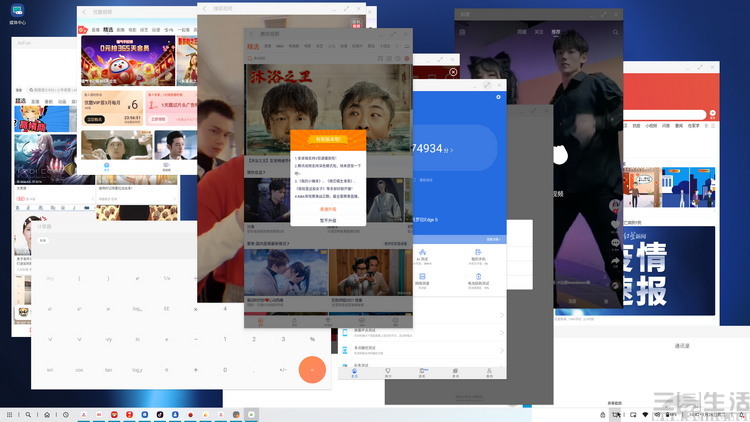Switch to 推荐 tab in Douyin
The height and width of the screenshot is (422, 750).
[556, 32]
